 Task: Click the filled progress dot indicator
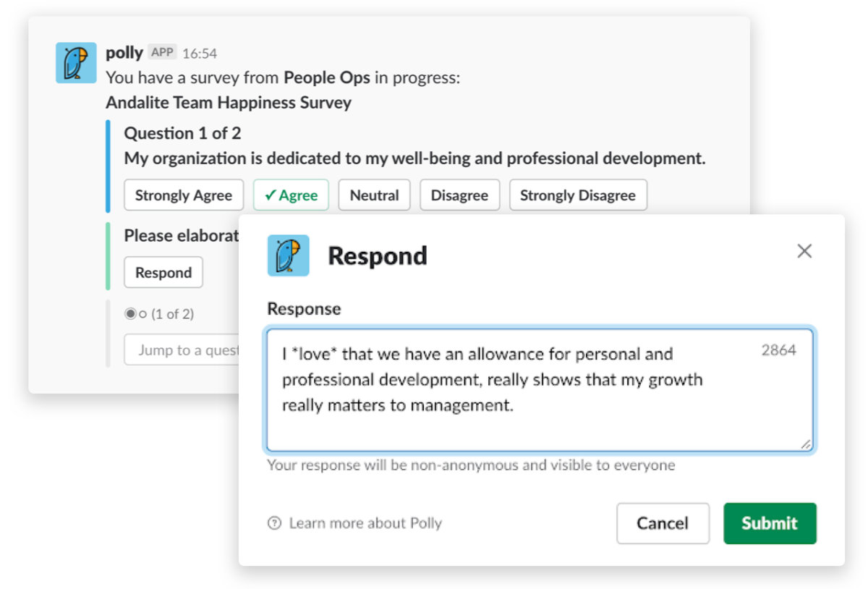[130, 314]
